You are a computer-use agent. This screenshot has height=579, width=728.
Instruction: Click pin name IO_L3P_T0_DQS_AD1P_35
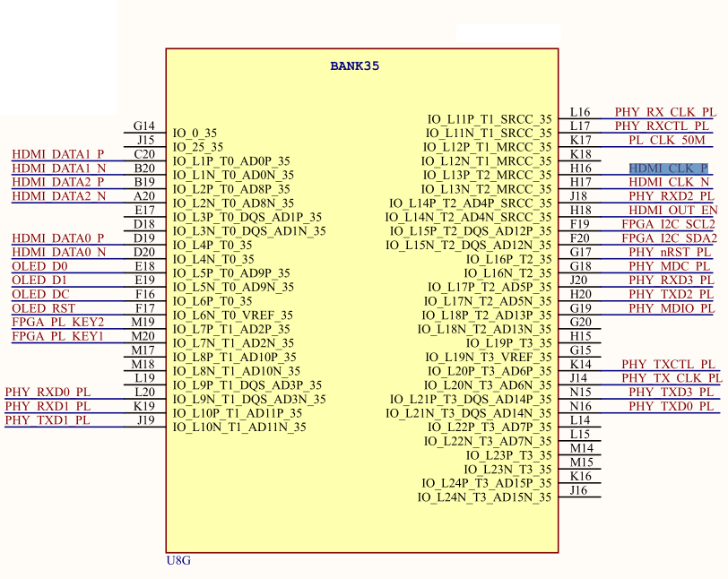[x=247, y=217]
